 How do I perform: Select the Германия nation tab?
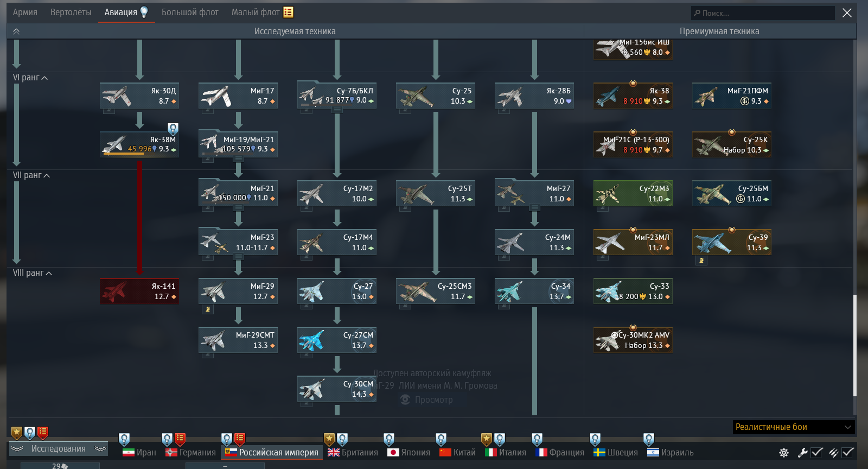point(191,452)
